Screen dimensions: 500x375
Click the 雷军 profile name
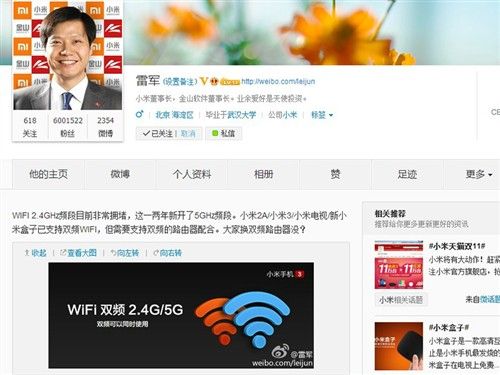(148, 81)
